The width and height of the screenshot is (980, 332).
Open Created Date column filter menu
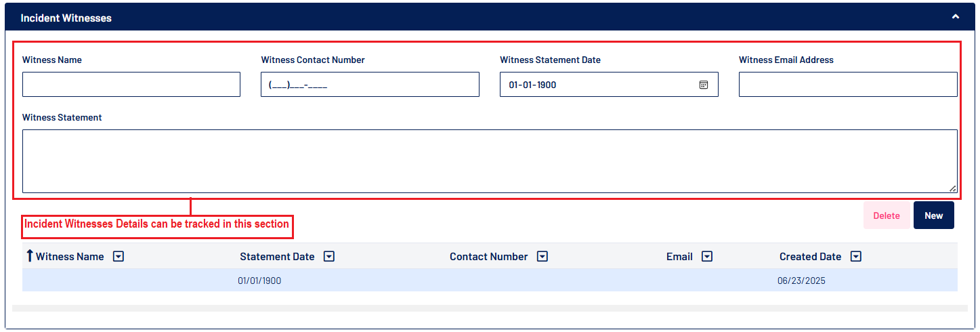pyautogui.click(x=856, y=257)
